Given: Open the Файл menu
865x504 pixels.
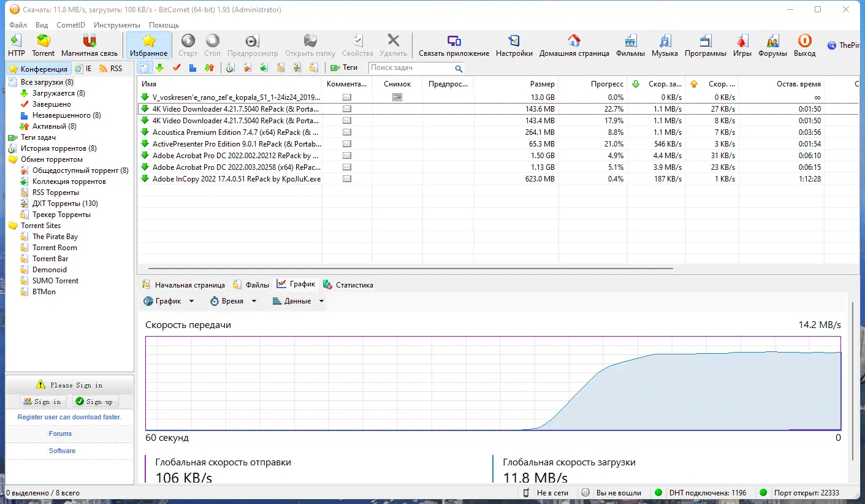Looking at the screenshot, I should [x=18, y=25].
